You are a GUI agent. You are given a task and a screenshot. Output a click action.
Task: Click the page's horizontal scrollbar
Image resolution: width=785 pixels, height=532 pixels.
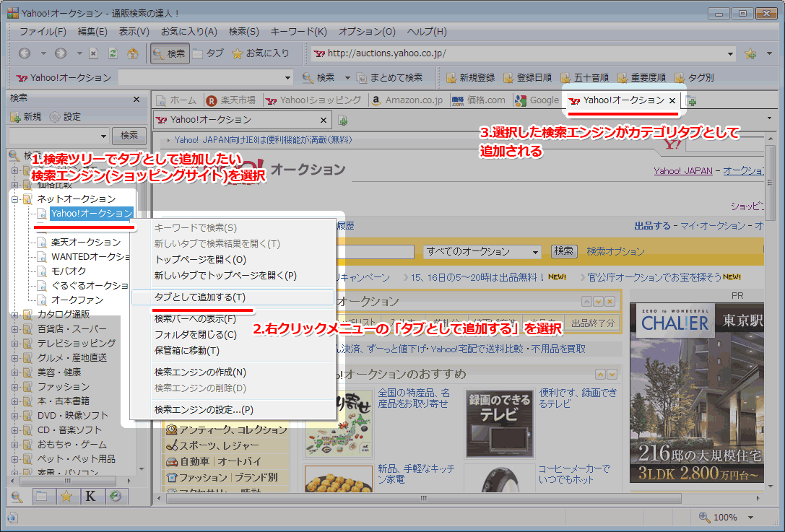[423, 499]
